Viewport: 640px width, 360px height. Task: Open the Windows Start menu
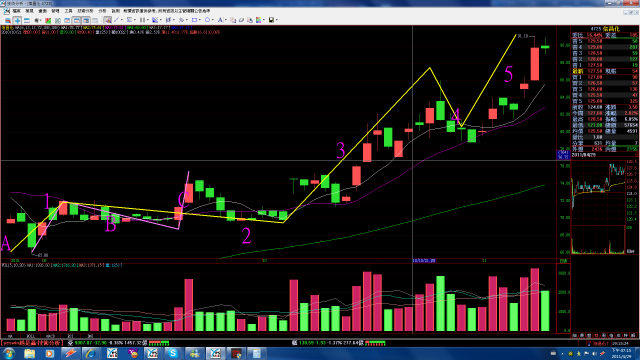(x=8, y=353)
